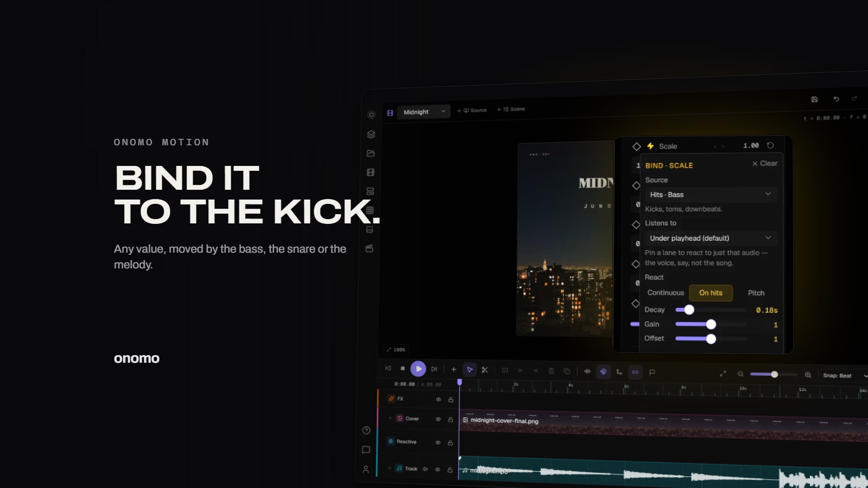Image resolution: width=868 pixels, height=488 pixels.
Task: Select the On hits react mode
Action: coord(711,293)
